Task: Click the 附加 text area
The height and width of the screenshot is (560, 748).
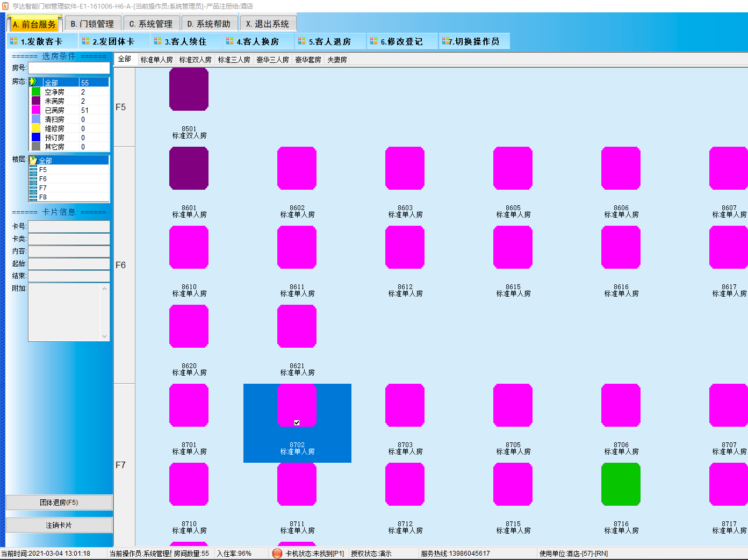Action: point(69,312)
